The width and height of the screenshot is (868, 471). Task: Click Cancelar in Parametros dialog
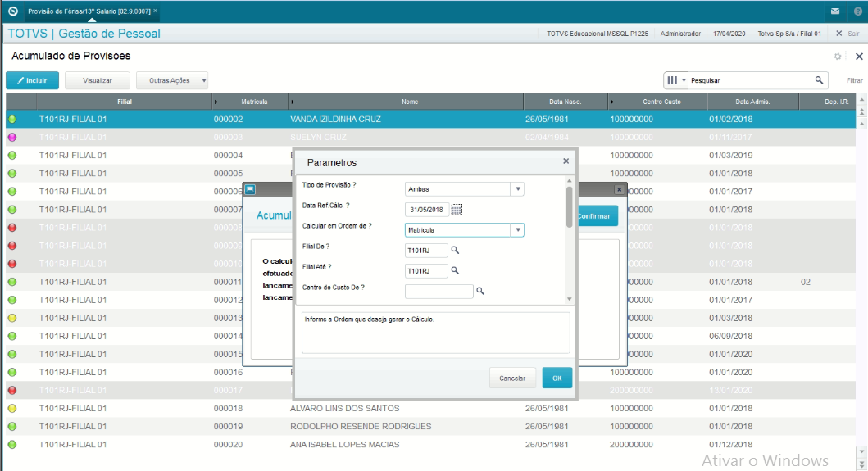pos(512,378)
